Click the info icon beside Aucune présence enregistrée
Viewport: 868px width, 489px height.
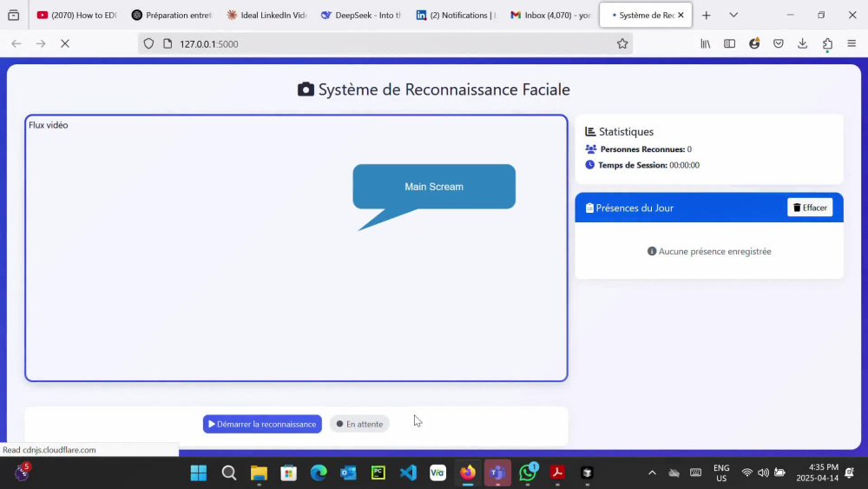[652, 251]
